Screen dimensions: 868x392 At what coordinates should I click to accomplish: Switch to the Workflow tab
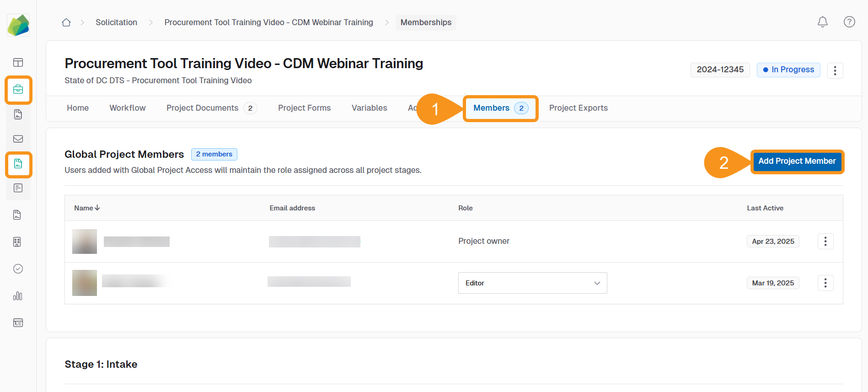tap(128, 108)
